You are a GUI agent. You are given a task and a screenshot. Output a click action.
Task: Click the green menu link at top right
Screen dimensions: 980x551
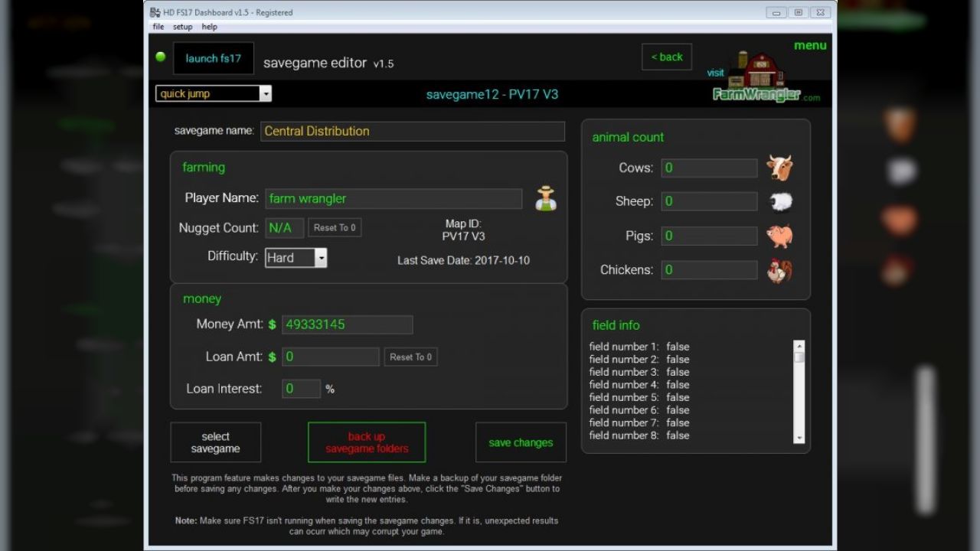point(810,45)
